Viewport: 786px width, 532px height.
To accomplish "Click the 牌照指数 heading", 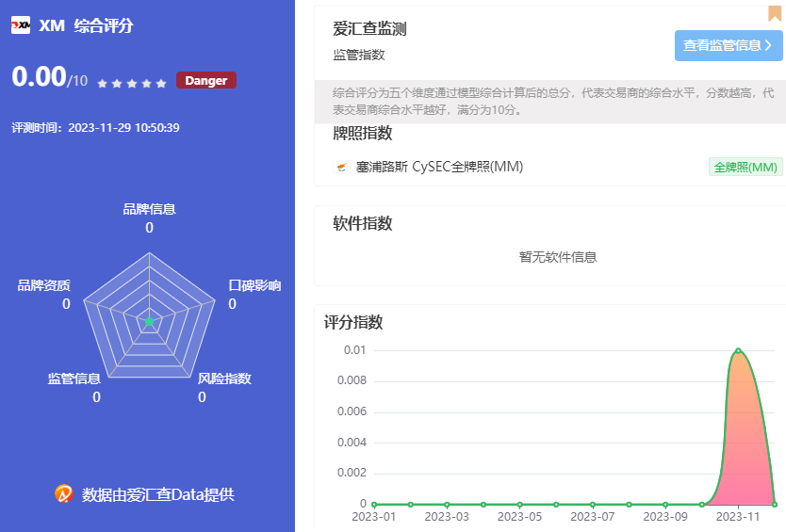I will (x=363, y=134).
